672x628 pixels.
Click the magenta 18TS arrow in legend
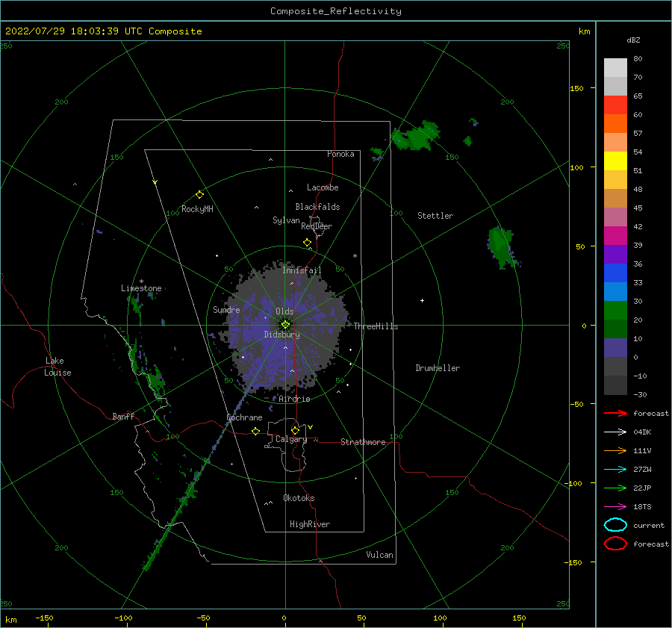click(x=615, y=507)
